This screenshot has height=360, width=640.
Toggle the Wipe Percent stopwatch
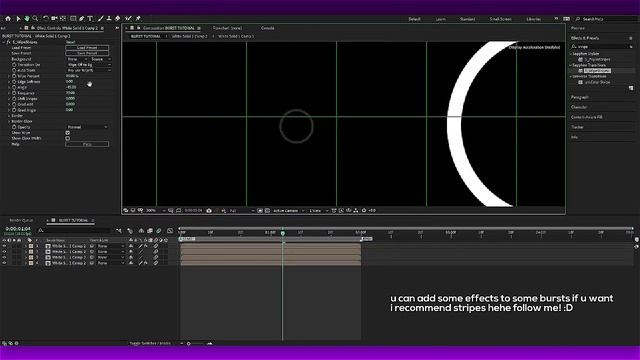[14, 76]
